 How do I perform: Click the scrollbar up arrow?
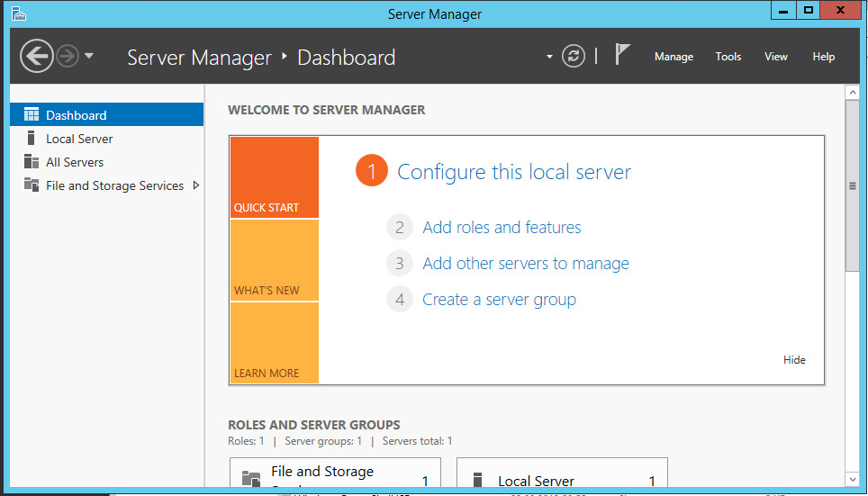click(x=852, y=92)
